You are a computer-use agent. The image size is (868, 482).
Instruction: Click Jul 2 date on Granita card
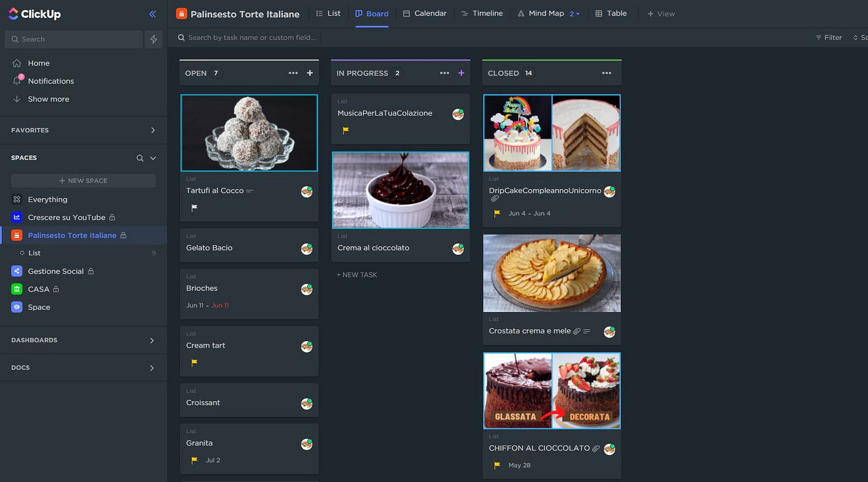pos(213,461)
